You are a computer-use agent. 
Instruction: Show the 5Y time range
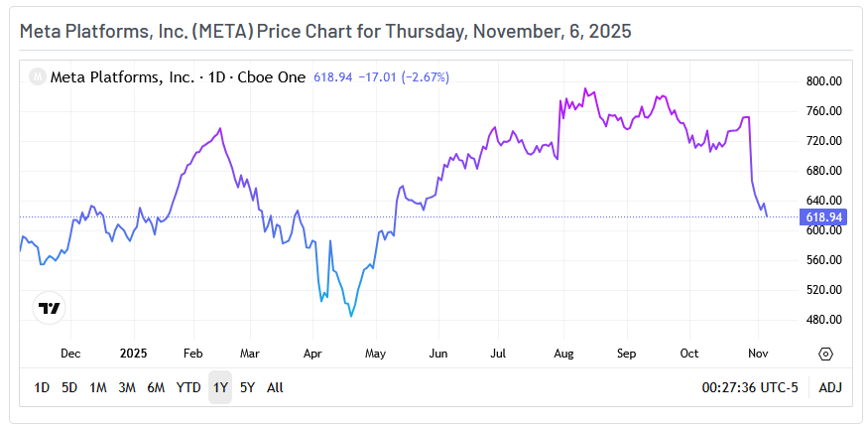248,387
